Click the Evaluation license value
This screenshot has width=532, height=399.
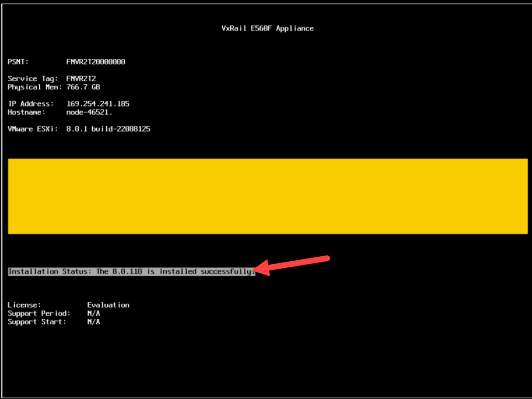108,305
